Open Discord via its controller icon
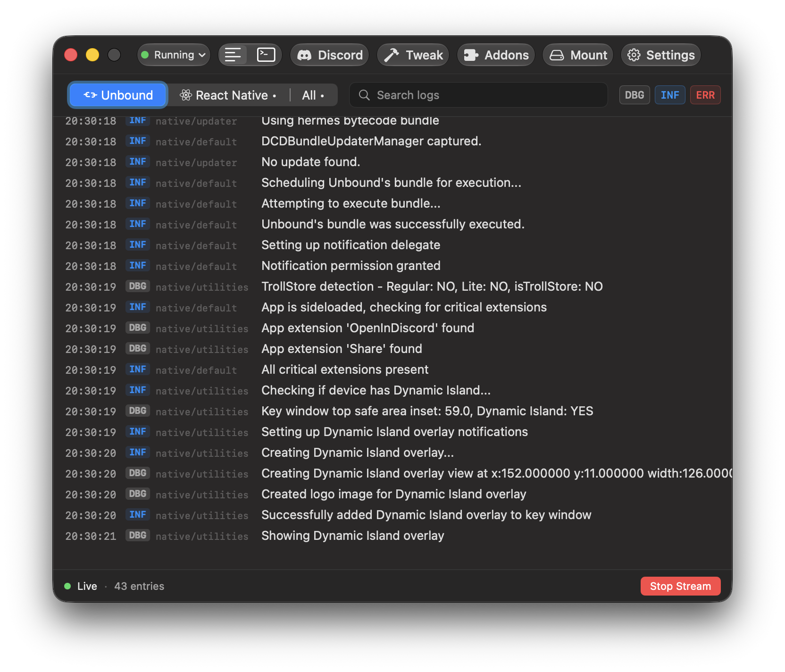 coord(304,55)
